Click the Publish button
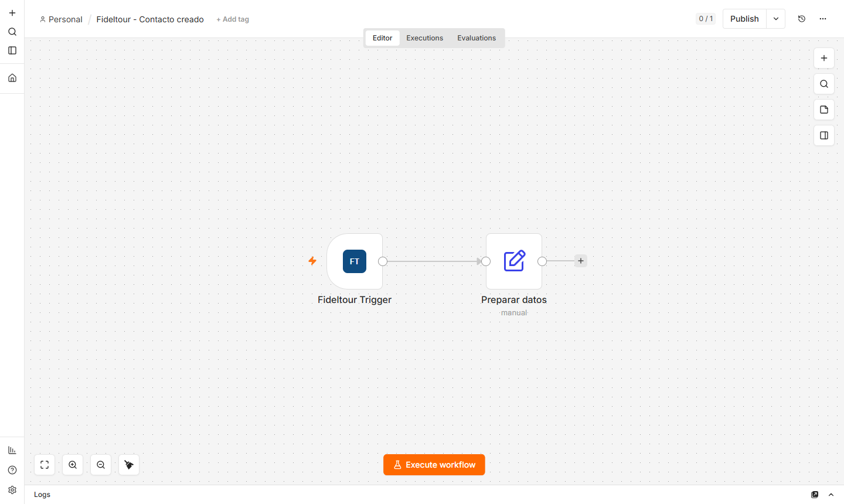844x504 pixels. pyautogui.click(x=744, y=19)
